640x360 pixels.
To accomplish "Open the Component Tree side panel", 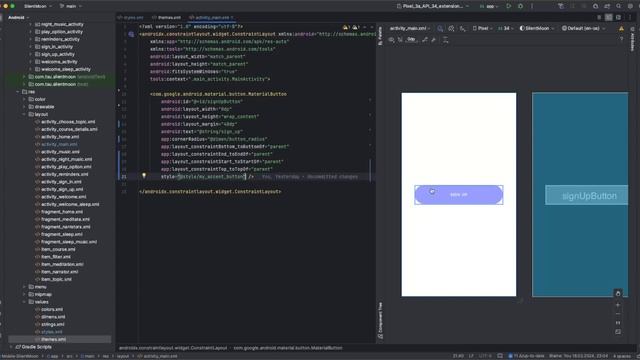I will pos(380,321).
